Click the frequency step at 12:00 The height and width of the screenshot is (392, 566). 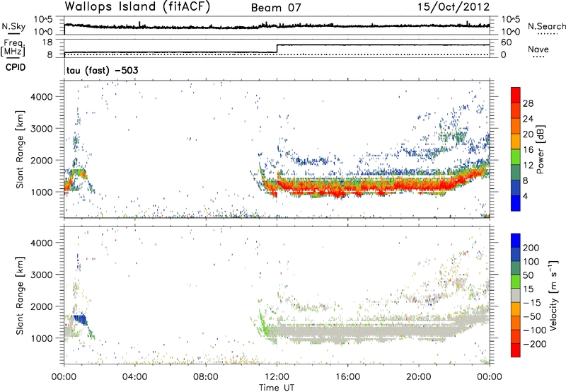277,48
